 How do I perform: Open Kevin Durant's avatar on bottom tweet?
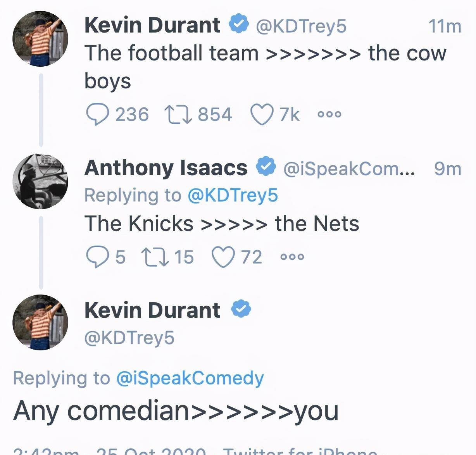40,322
